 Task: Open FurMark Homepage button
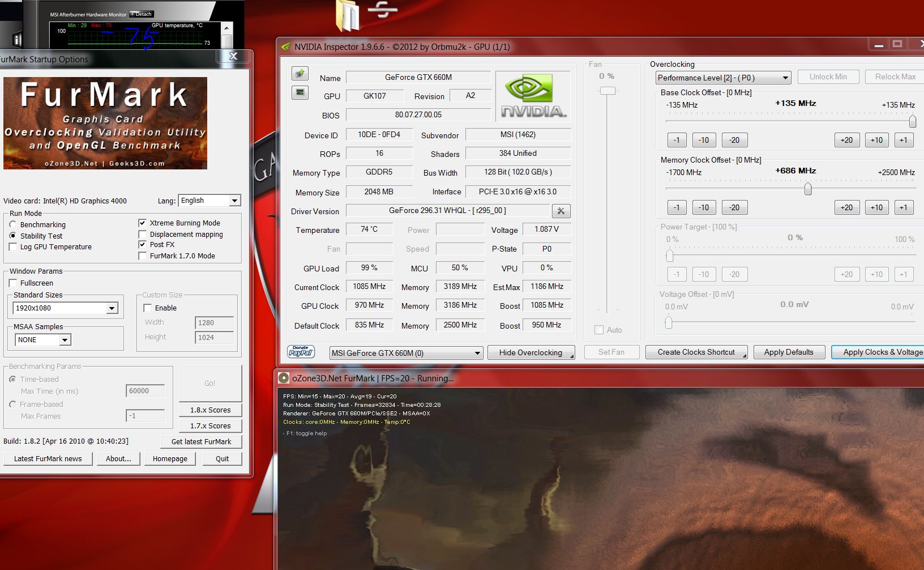pos(170,458)
